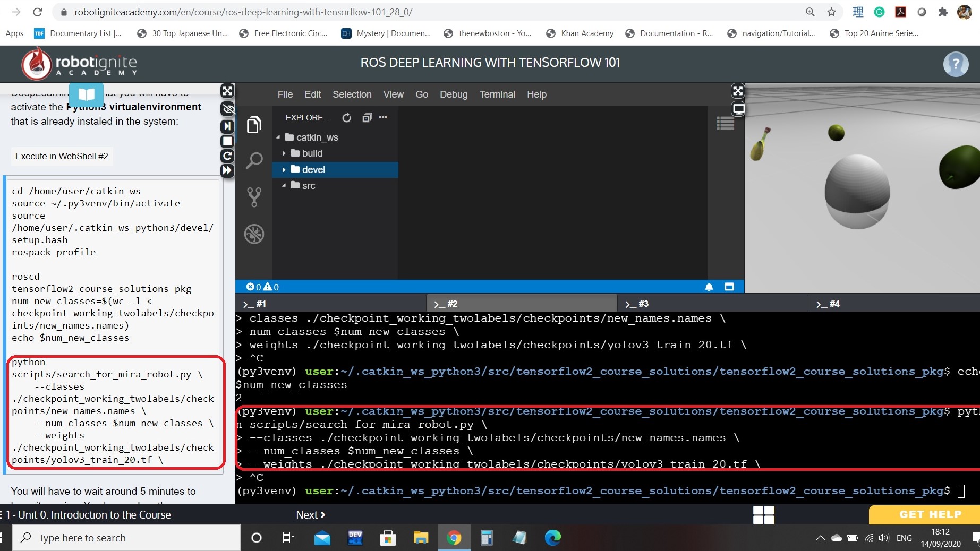Switch to WebShell tab #4

tap(894, 304)
